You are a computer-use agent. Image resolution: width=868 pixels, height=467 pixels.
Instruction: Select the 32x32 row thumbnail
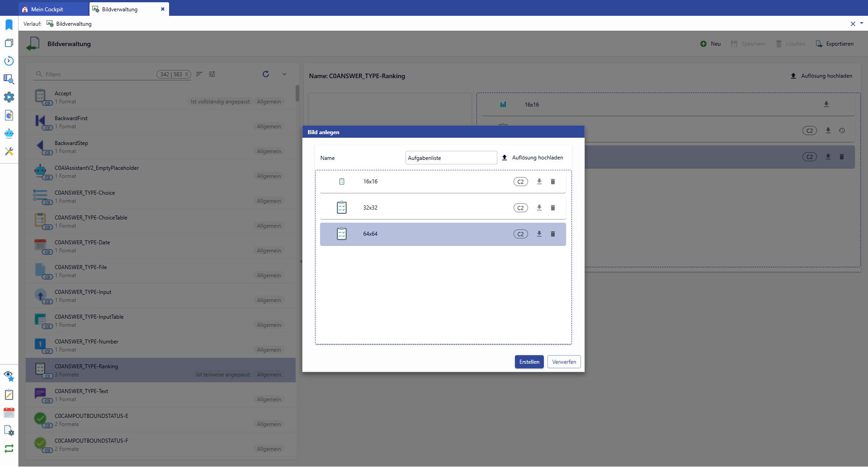click(x=342, y=208)
